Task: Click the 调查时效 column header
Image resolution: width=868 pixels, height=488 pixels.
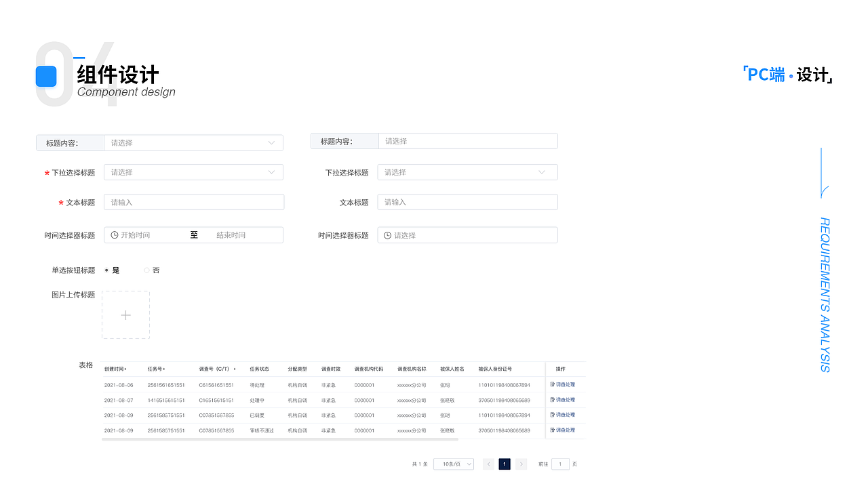Action: 331,369
